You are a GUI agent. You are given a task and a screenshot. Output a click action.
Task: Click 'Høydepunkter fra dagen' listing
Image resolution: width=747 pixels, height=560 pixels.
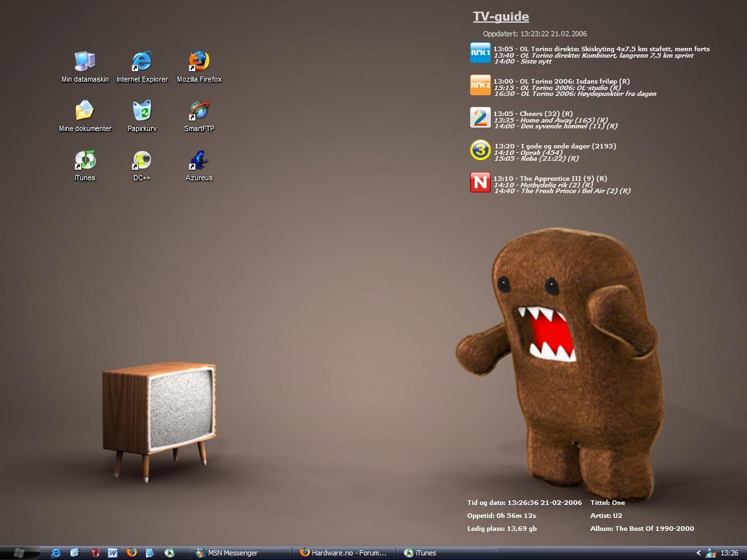[x=575, y=94]
